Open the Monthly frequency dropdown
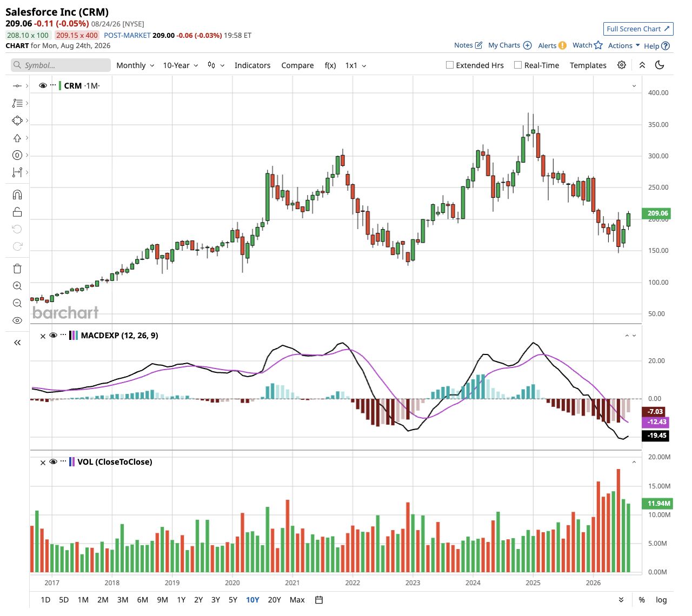The image size is (692, 616). pos(135,65)
